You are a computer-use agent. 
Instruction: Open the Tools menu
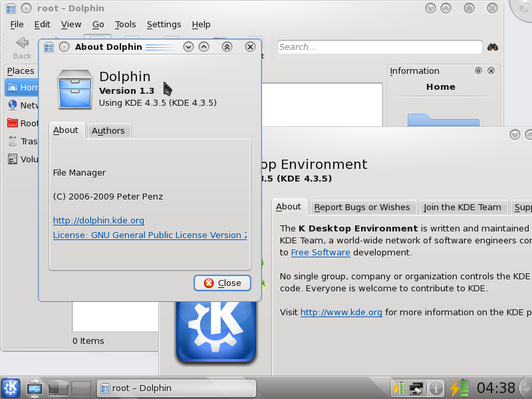125,25
